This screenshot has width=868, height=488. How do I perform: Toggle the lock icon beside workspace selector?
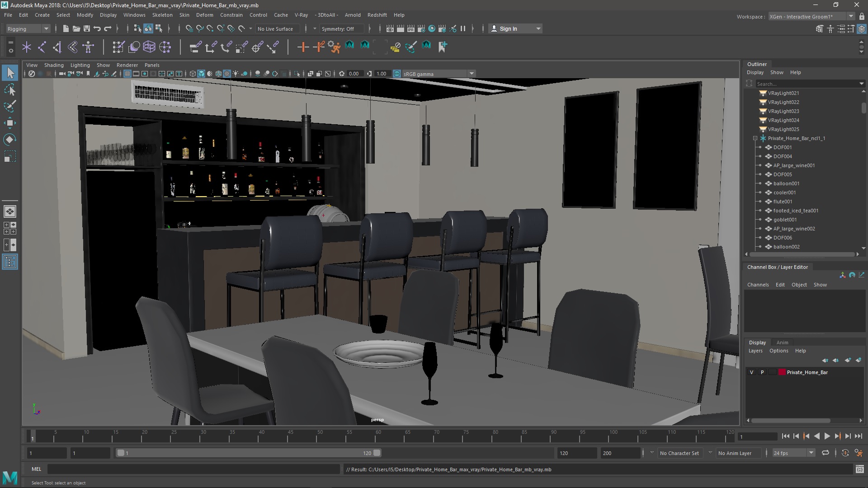tap(862, 17)
